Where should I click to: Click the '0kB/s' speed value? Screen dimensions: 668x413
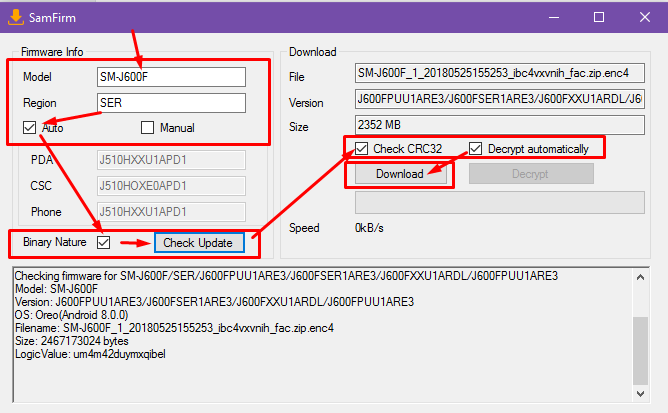coord(369,228)
